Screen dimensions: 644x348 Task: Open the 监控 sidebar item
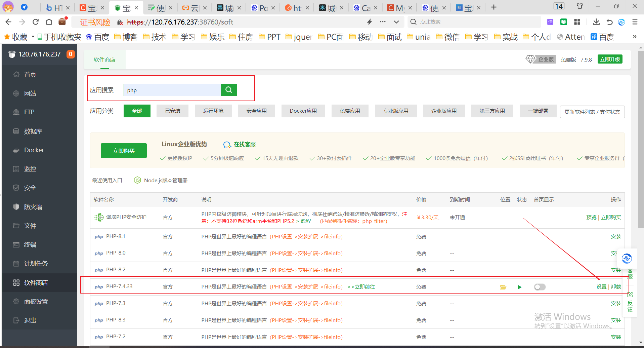pos(40,169)
